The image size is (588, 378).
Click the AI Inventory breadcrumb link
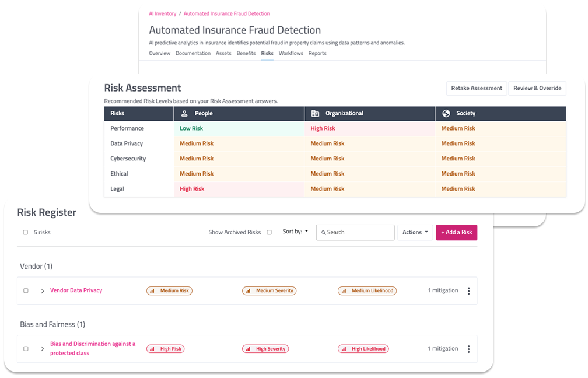coord(162,13)
